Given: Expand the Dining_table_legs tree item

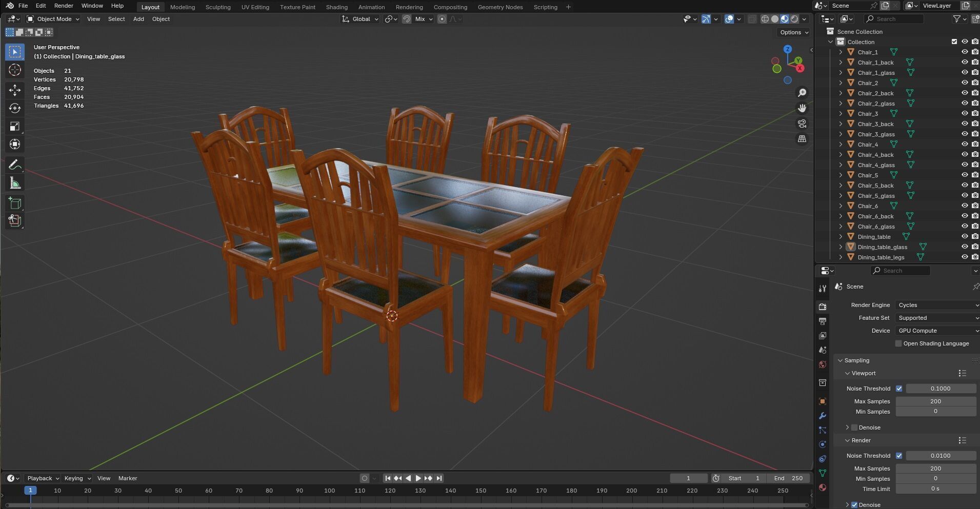Looking at the screenshot, I should pyautogui.click(x=841, y=257).
